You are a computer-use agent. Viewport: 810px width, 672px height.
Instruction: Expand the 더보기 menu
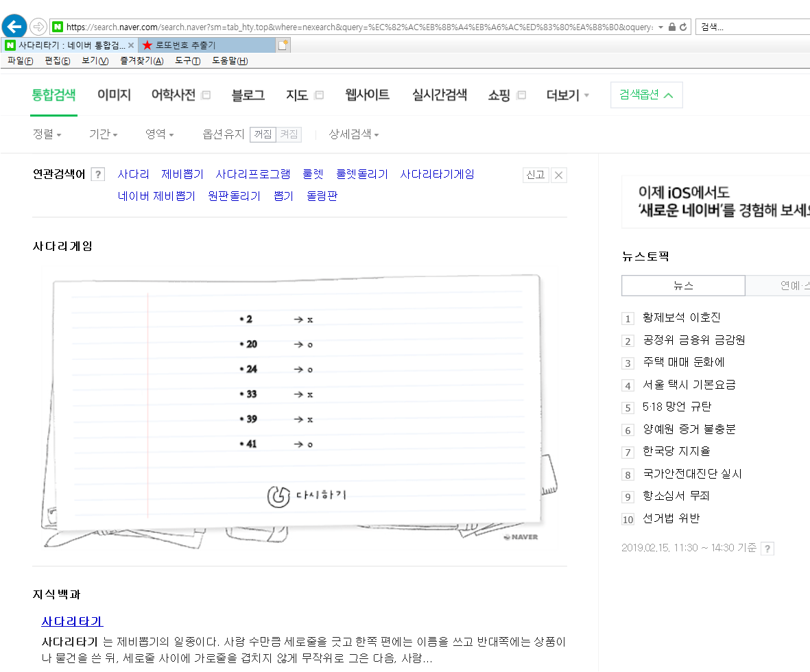[x=567, y=95]
